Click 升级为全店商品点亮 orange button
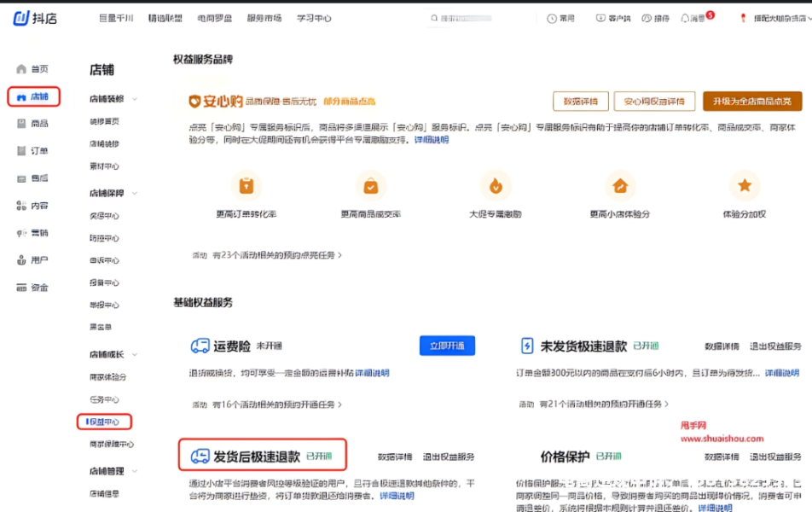This screenshot has width=812, height=512. pyautogui.click(x=751, y=102)
